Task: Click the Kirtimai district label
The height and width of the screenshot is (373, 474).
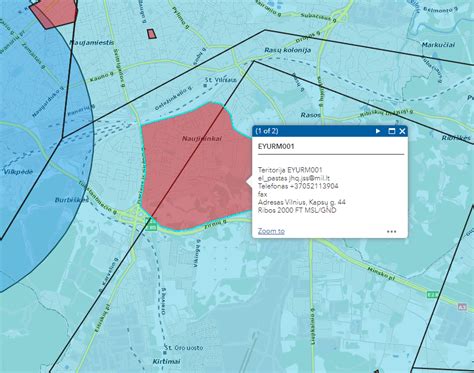Action: [x=166, y=361]
